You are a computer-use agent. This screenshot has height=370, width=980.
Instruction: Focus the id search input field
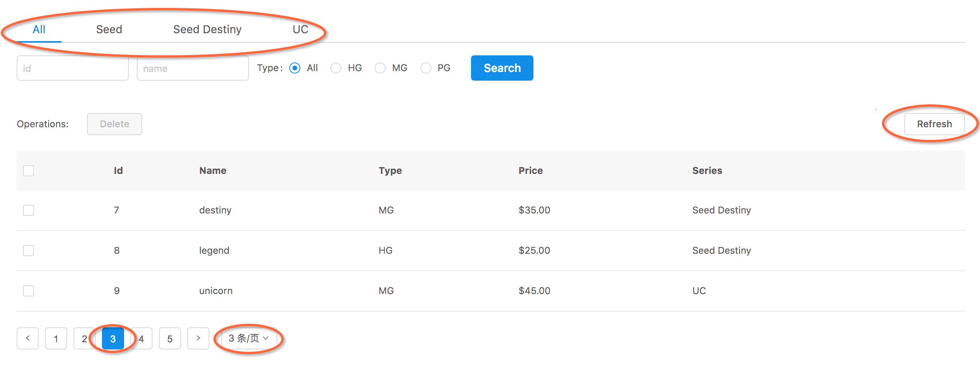click(73, 68)
